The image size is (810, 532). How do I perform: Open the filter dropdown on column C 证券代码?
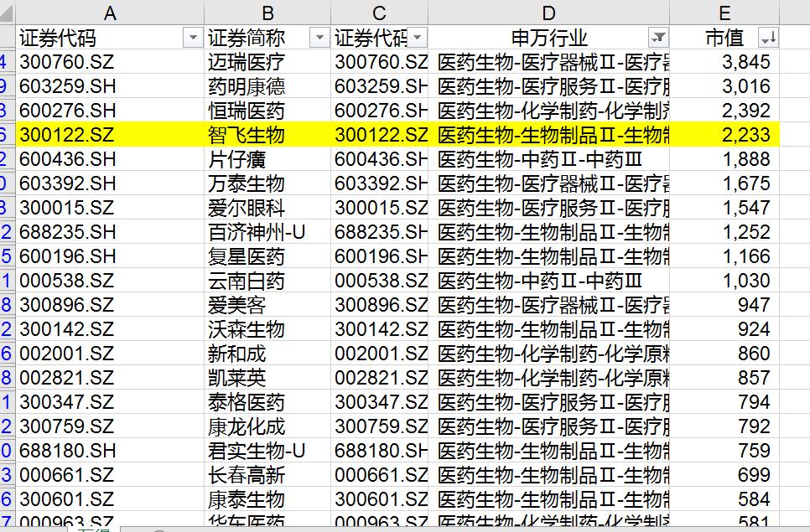pos(418,37)
